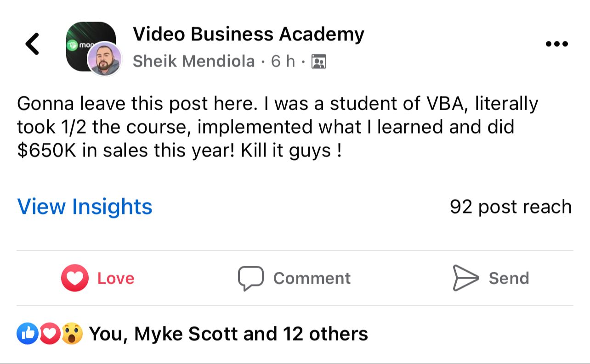Click the post text about $650K sales
The image size is (590, 364).
(276, 127)
